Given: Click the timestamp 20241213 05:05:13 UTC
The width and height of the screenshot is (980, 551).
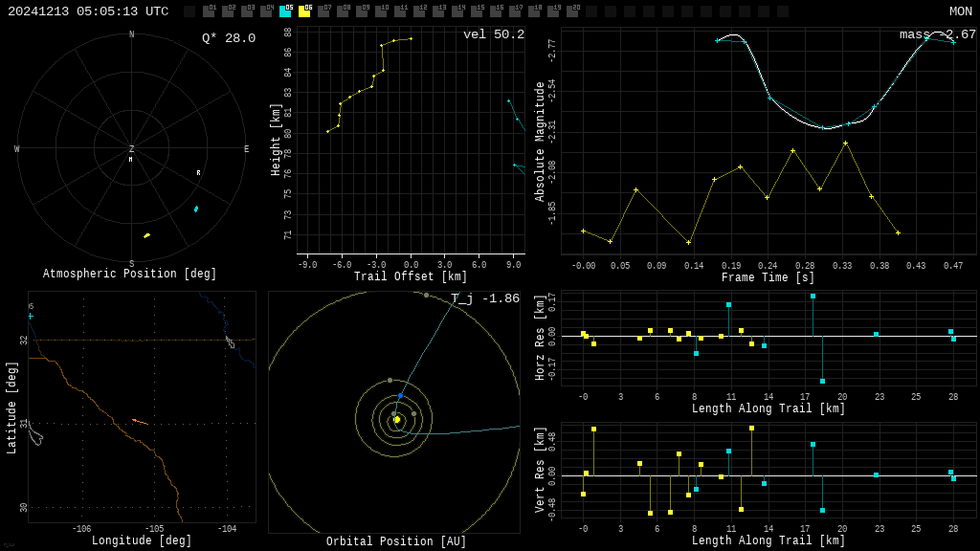Looking at the screenshot, I should (88, 11).
